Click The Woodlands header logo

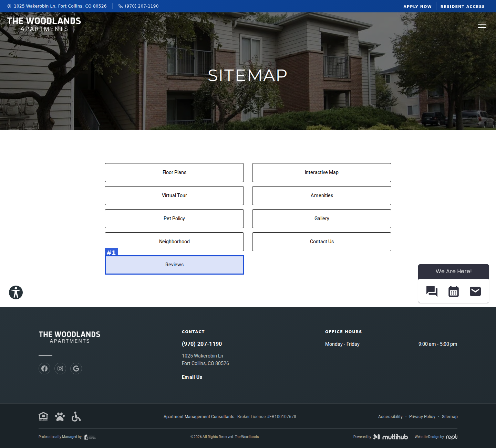pyautogui.click(x=44, y=24)
